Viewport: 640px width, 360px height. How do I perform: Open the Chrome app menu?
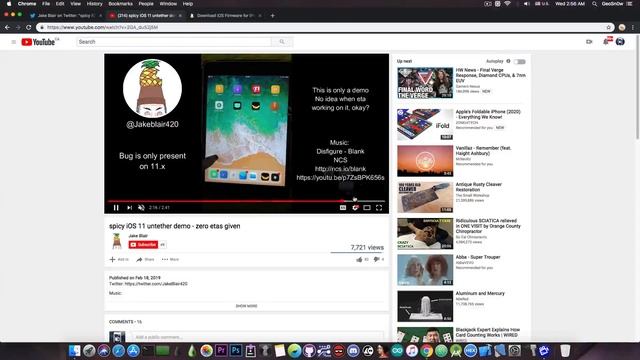pyautogui.click(x=27, y=4)
